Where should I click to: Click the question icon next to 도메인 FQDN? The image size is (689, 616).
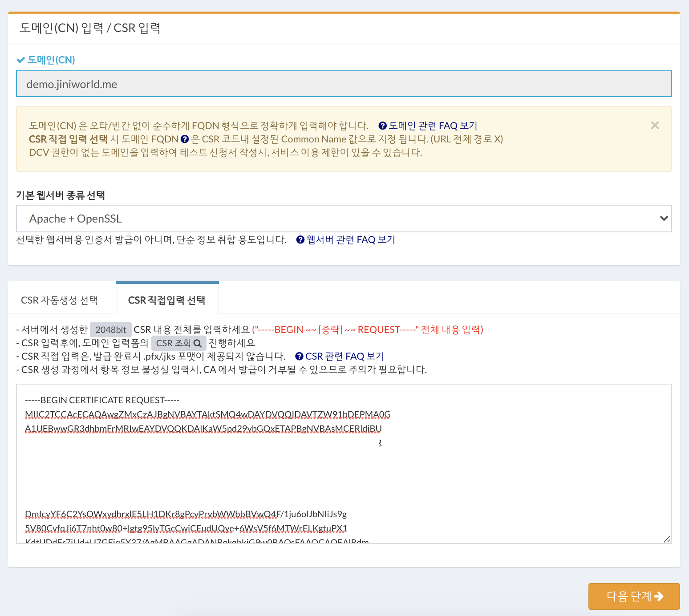point(185,139)
